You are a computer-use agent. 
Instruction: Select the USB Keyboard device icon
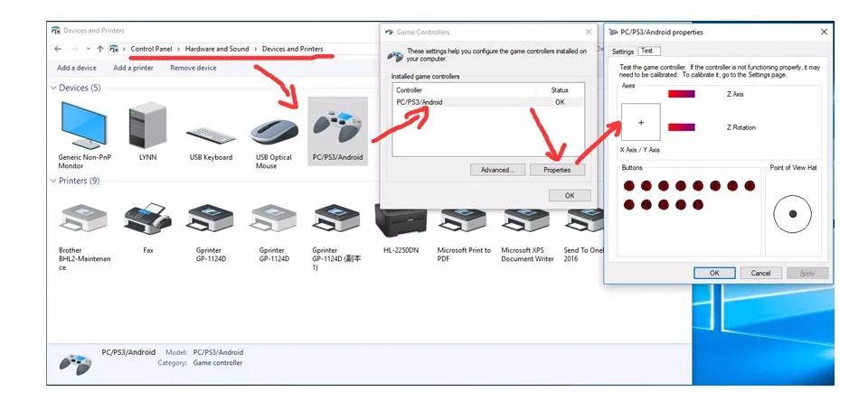coord(211,135)
